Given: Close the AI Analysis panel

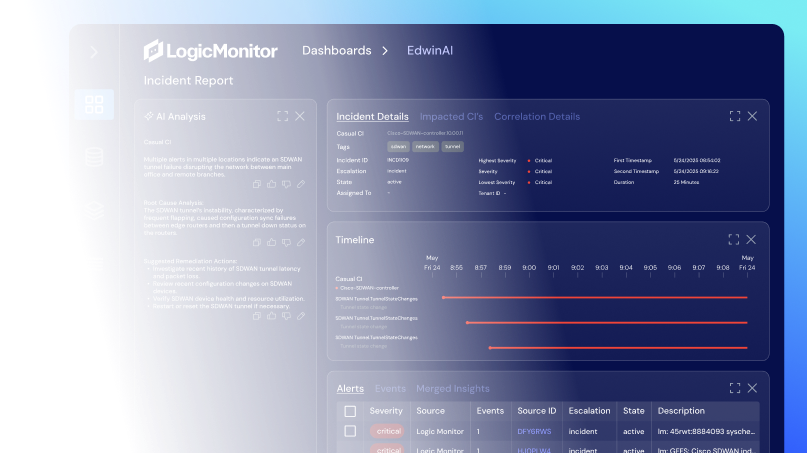Looking at the screenshot, I should coord(300,116).
